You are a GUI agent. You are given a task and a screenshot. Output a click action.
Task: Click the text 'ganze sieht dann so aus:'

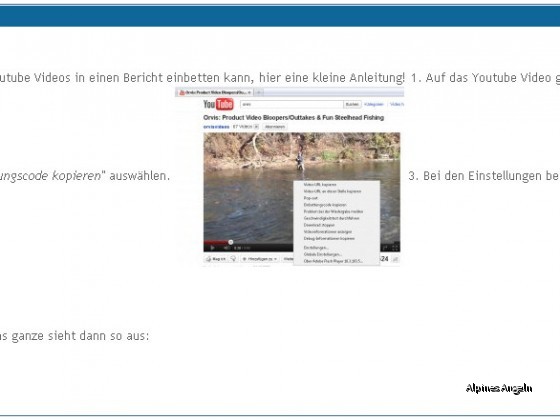[x=80, y=336]
